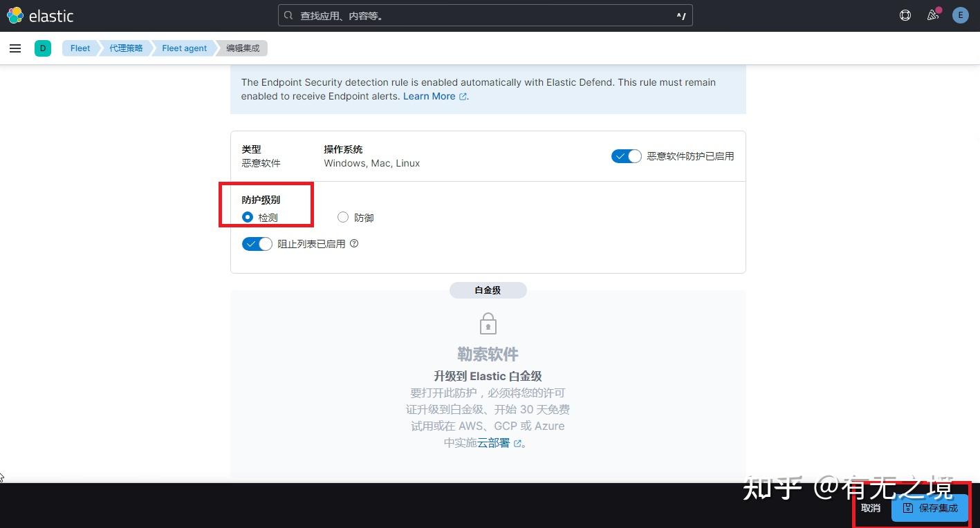
Task: Open 代理策略 from the breadcrumb trail
Action: tap(125, 48)
